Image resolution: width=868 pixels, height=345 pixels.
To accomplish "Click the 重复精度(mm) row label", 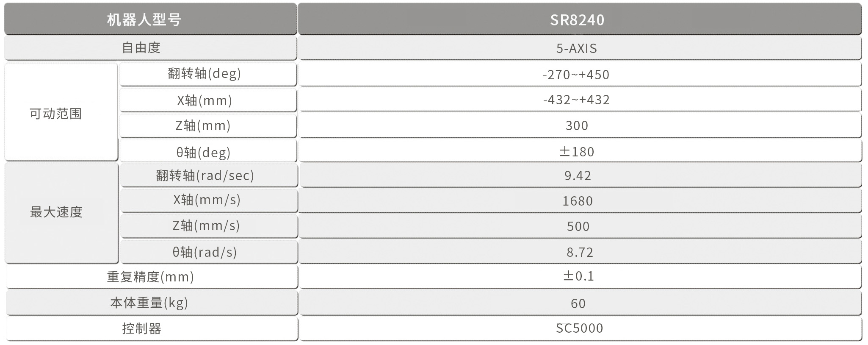I will [x=150, y=277].
